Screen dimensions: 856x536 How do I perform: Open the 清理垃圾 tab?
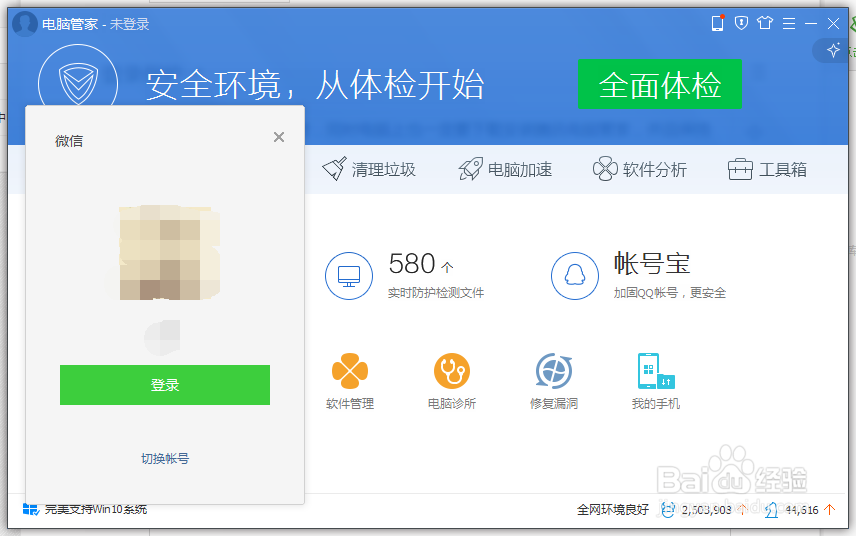(369, 169)
